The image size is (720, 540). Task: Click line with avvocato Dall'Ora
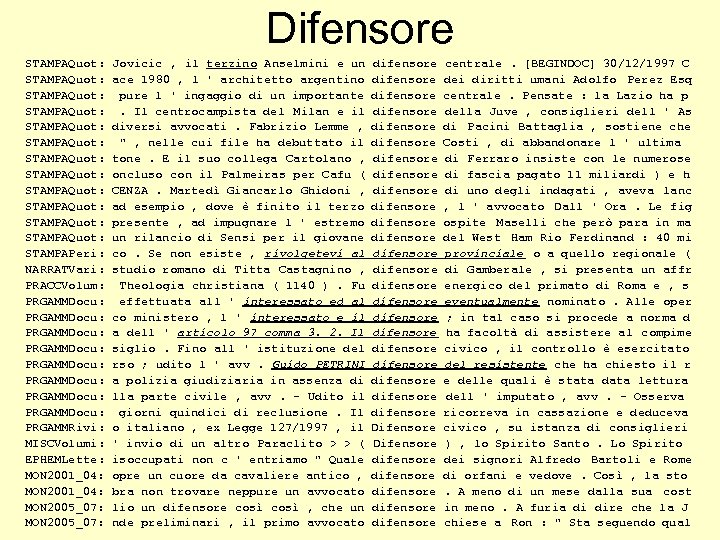[358, 207]
